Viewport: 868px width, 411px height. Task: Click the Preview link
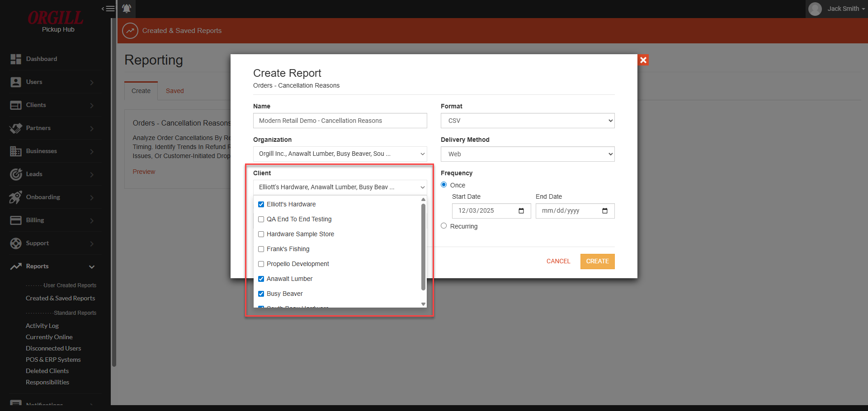point(144,172)
